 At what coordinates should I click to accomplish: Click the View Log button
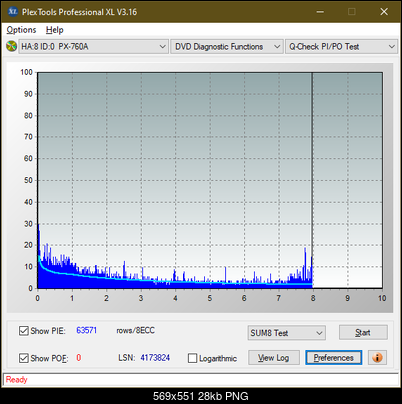point(274,358)
